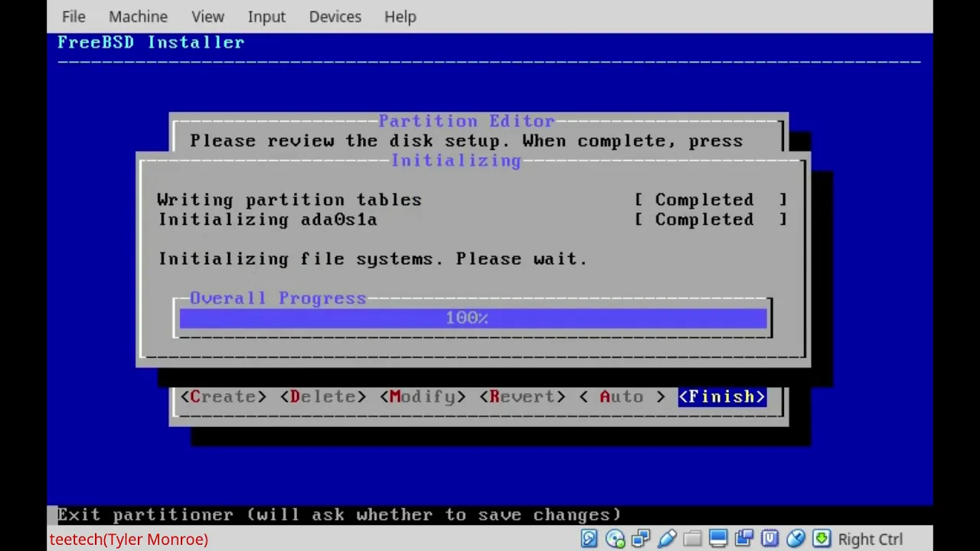The width and height of the screenshot is (980, 551).
Task: Click the Overall Progress bar at 100%
Action: coord(473,318)
